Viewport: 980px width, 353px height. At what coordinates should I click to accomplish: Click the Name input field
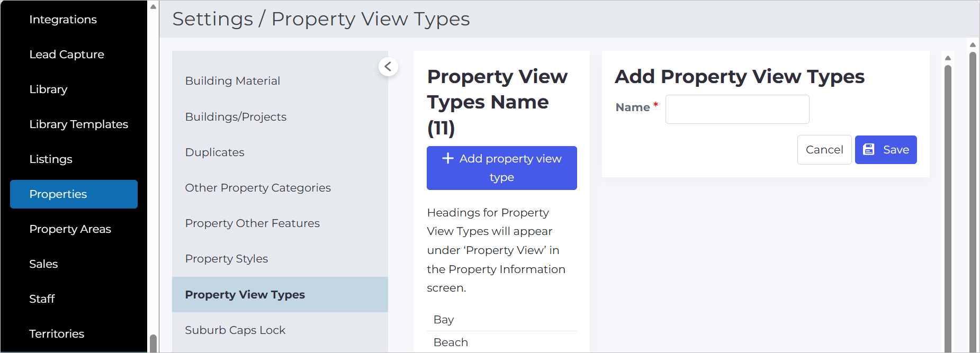pyautogui.click(x=737, y=109)
